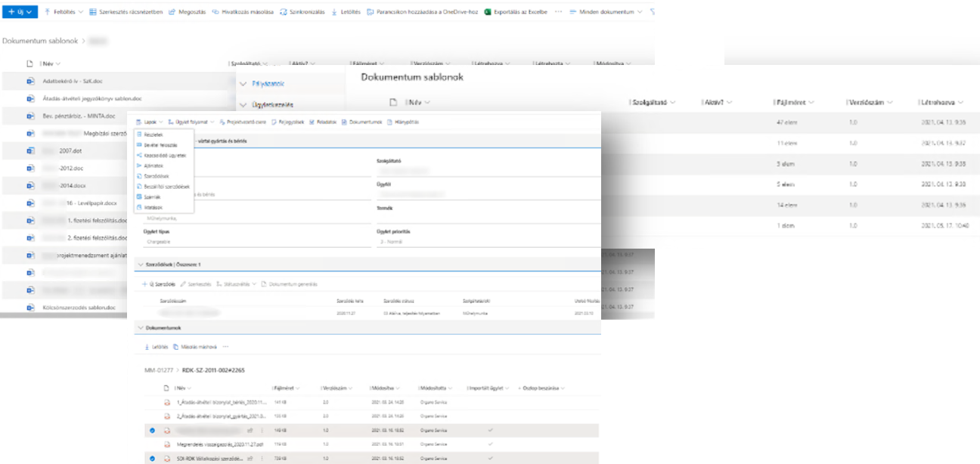
Task: Expand the Minden dokumentum view dropdown
Action: click(606, 12)
